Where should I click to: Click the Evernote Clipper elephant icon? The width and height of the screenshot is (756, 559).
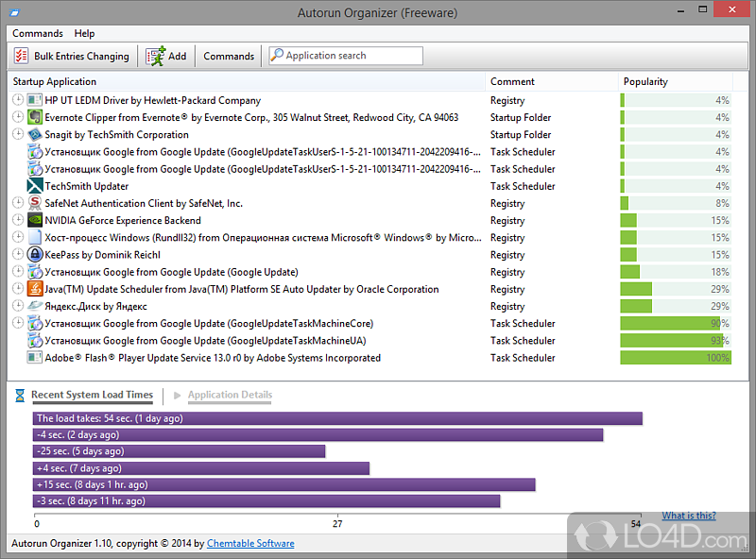pyautogui.click(x=35, y=118)
